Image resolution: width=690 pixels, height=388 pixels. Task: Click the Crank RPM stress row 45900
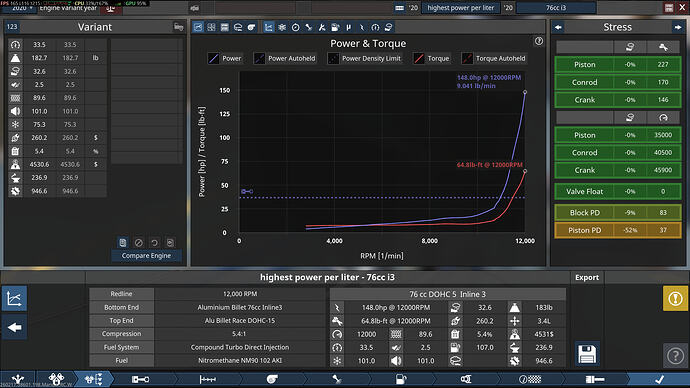618,170
